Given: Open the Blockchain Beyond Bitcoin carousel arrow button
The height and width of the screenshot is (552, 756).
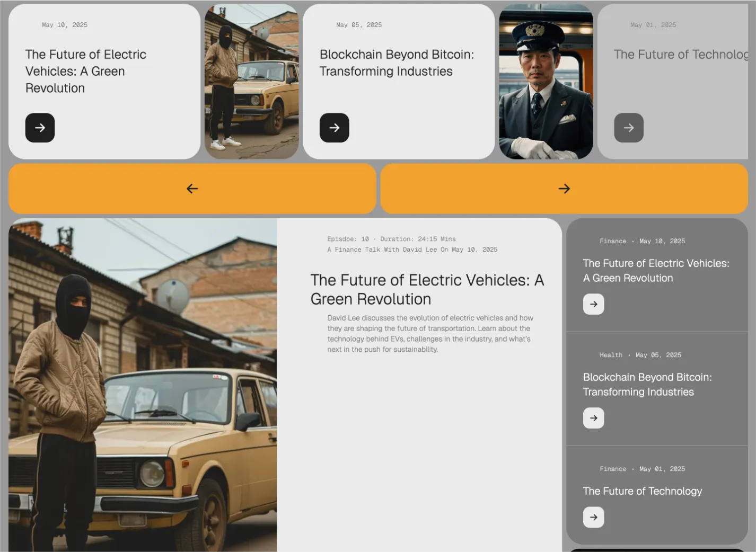Looking at the screenshot, I should (334, 128).
